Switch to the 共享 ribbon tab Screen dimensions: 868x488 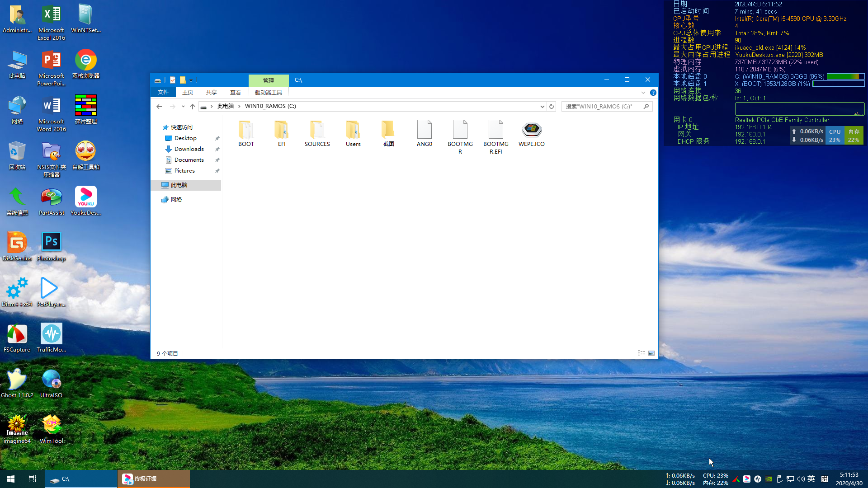pos(212,92)
